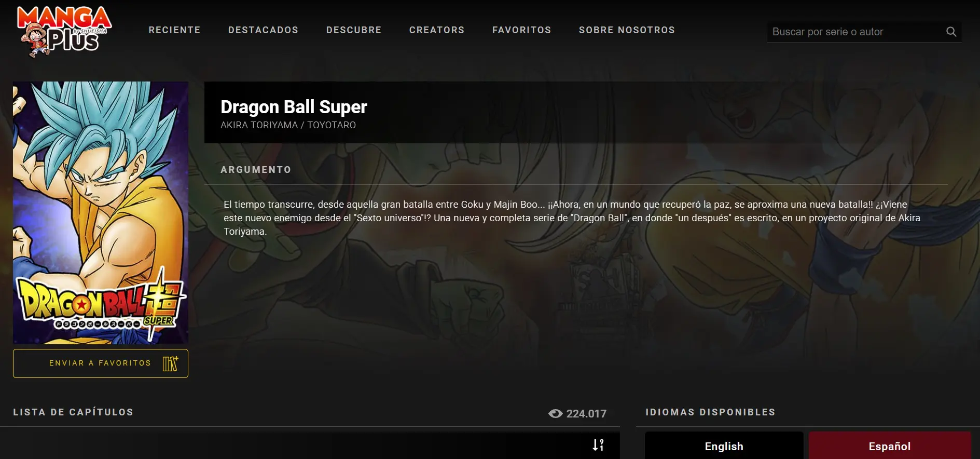Click the Argumento heading
980x459 pixels.
pos(256,170)
